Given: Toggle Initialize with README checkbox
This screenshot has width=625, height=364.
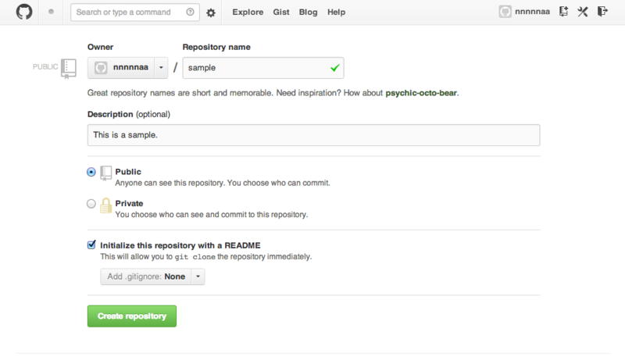Looking at the screenshot, I should click(91, 244).
